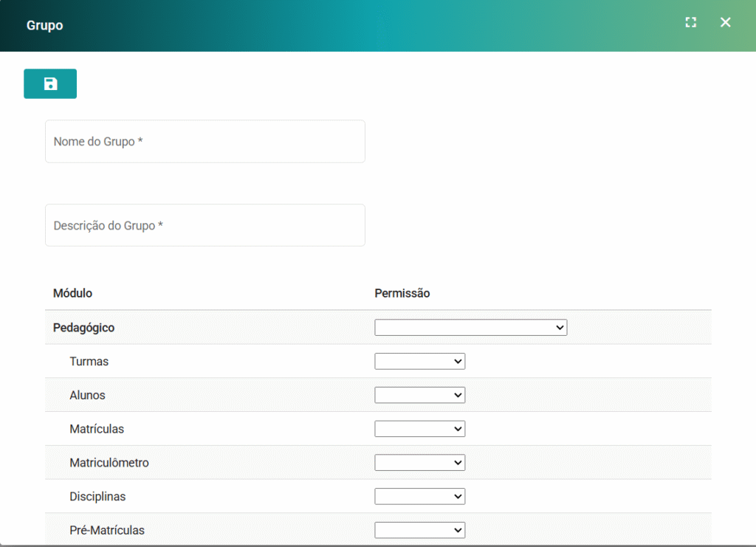Close the Grupo dialog

click(725, 22)
